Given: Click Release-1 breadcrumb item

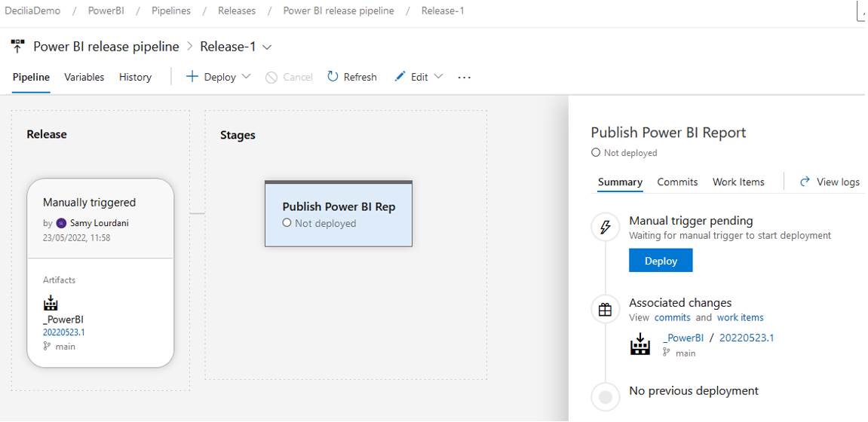Looking at the screenshot, I should coord(443,11).
